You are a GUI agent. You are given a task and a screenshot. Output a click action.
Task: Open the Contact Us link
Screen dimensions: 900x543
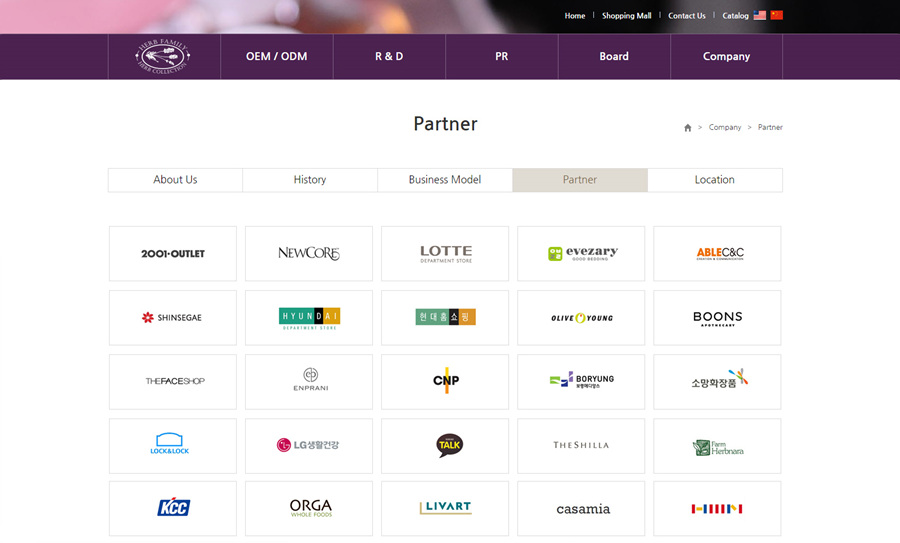[x=686, y=15]
